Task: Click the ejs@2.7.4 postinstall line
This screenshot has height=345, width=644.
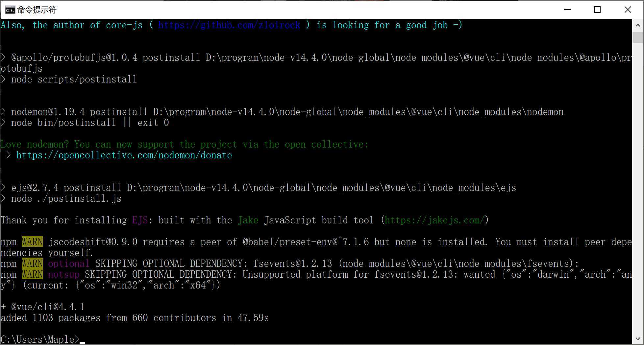Action: (x=259, y=188)
